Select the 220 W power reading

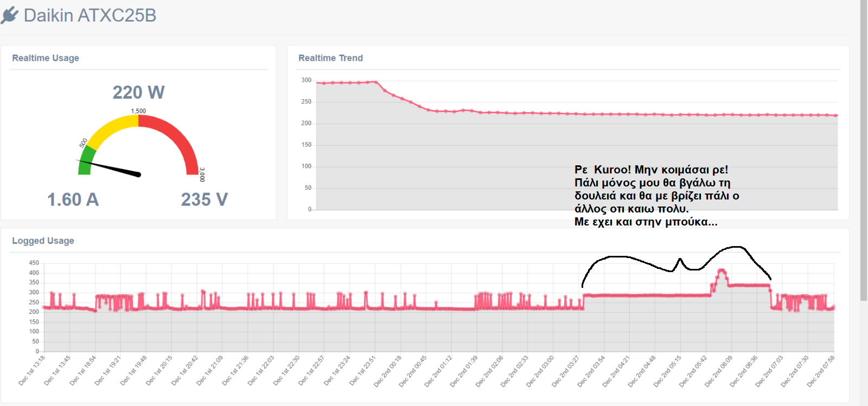pos(138,92)
